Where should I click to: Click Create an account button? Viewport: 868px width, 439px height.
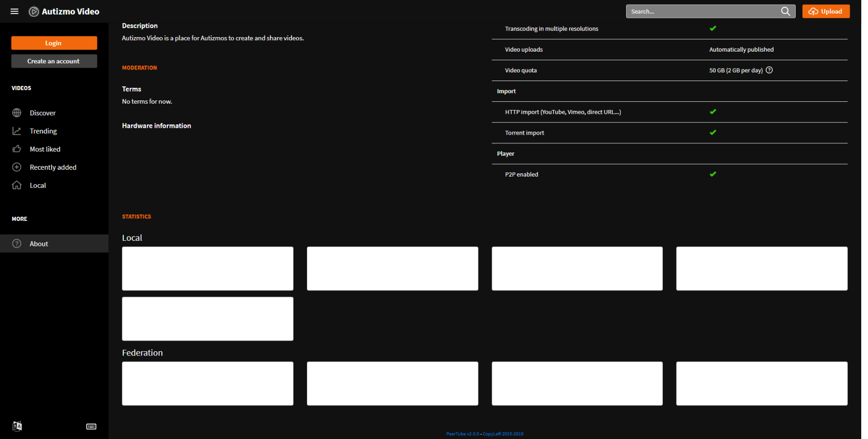[54, 61]
